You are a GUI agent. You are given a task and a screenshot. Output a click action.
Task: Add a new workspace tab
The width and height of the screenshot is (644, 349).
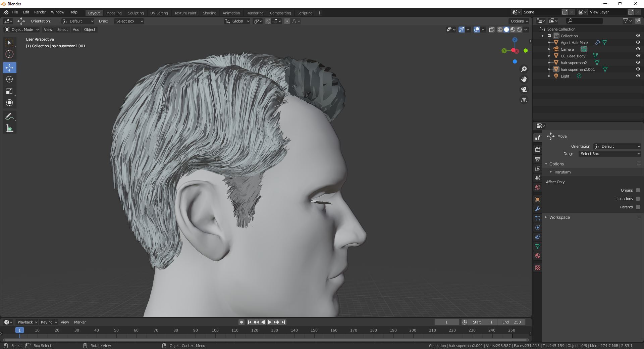(x=319, y=13)
